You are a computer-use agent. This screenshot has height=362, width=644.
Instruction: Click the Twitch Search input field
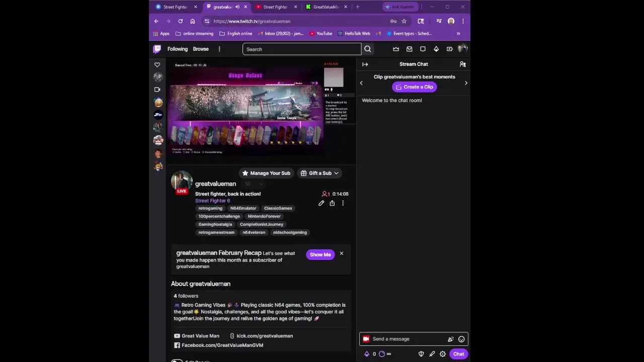[302, 49]
